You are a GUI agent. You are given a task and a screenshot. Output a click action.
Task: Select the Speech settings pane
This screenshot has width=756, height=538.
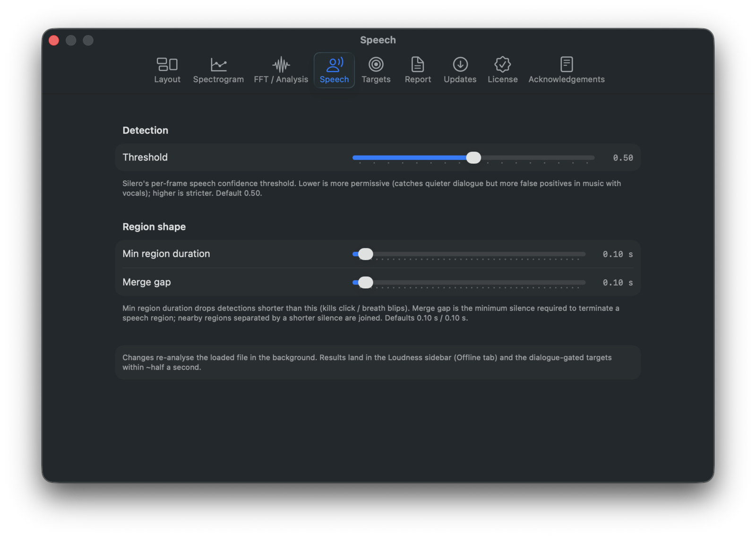334,70
